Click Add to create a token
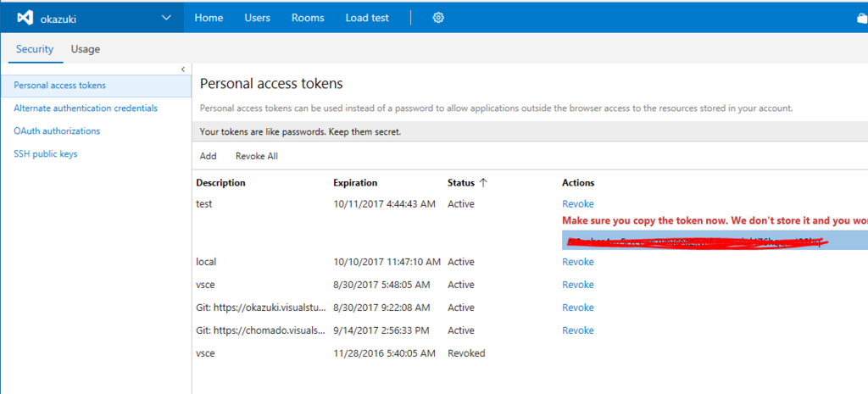Screen dimensions: 868x394 (x=209, y=156)
